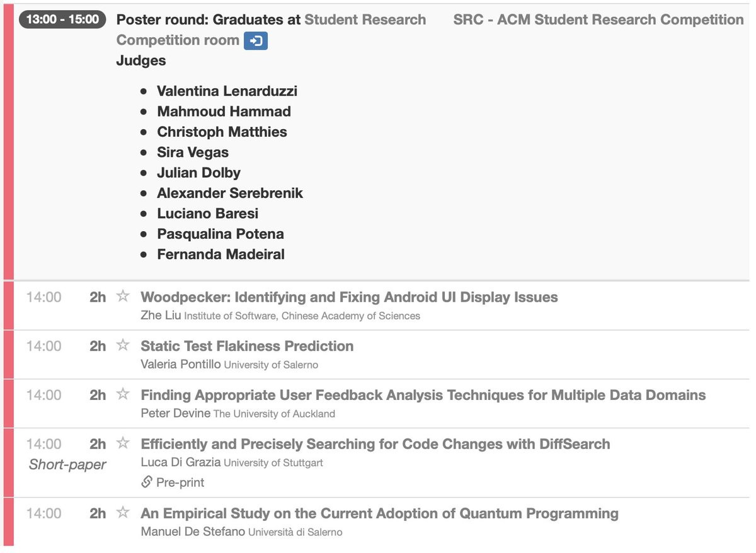Open judge Valentina Lenarduzzi's profile

point(227,91)
